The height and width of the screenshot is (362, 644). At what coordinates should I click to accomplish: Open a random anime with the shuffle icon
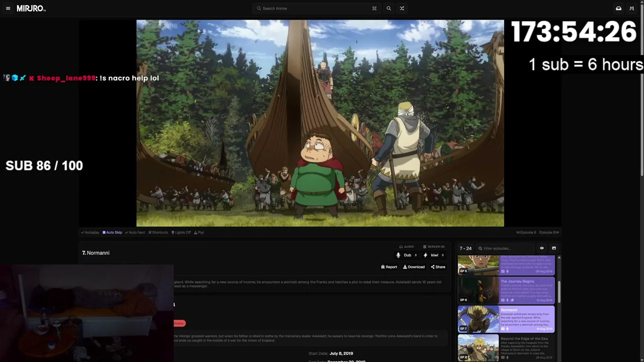401,9
